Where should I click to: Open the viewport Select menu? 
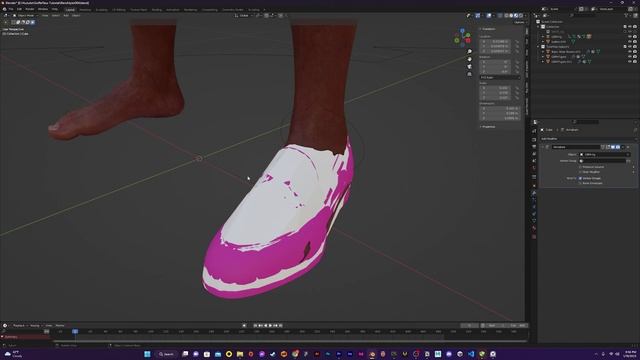(56, 16)
